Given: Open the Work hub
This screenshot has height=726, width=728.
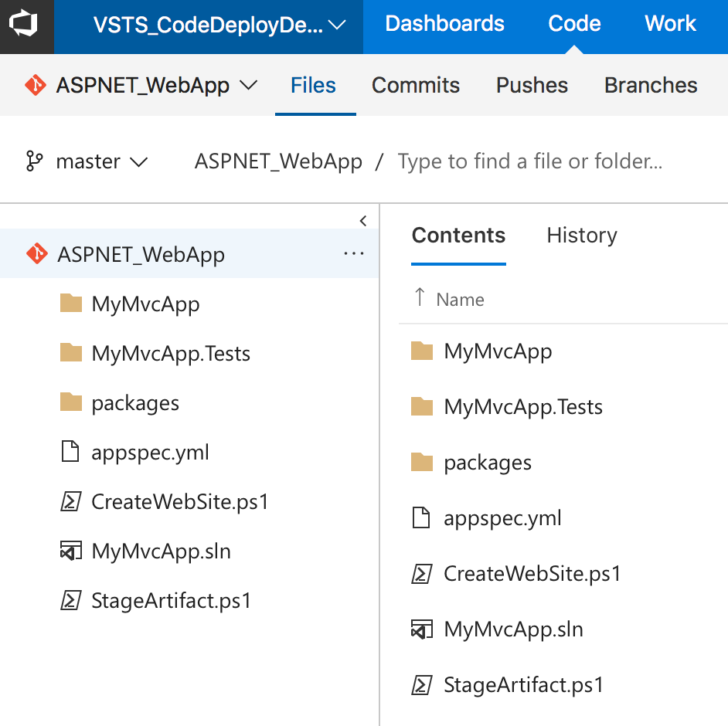Looking at the screenshot, I should point(670,24).
